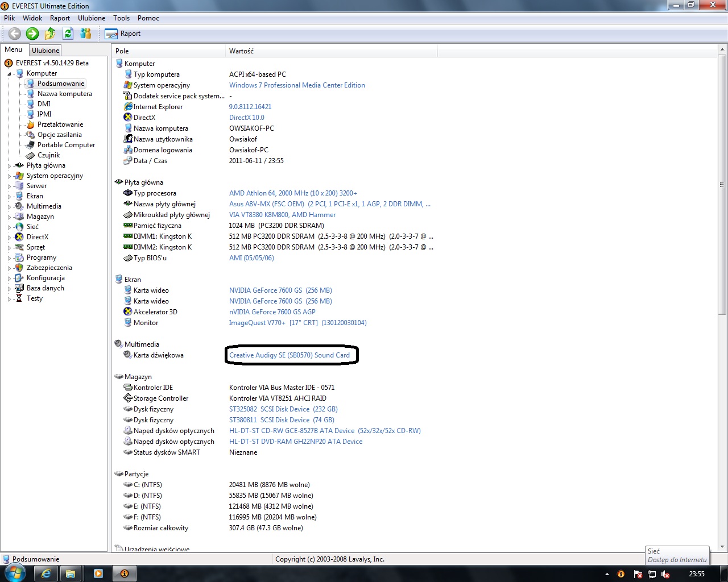Screen dimensions: 728x582
Task: Click the users icon in the toolbar
Action: [86, 34]
